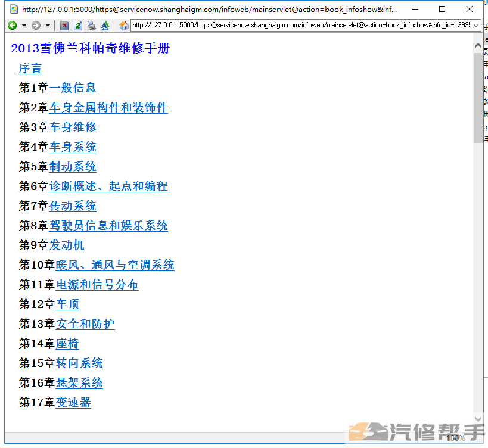Open chapter 4 车身系统 link
Screen dimensions: 488x448
[x=73, y=147]
